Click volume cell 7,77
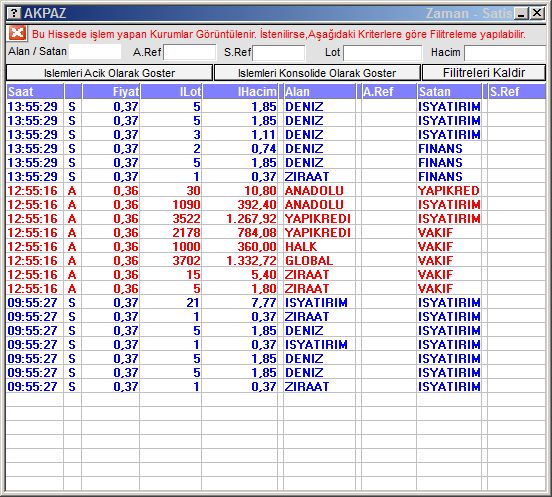The image size is (552, 497). click(x=264, y=302)
